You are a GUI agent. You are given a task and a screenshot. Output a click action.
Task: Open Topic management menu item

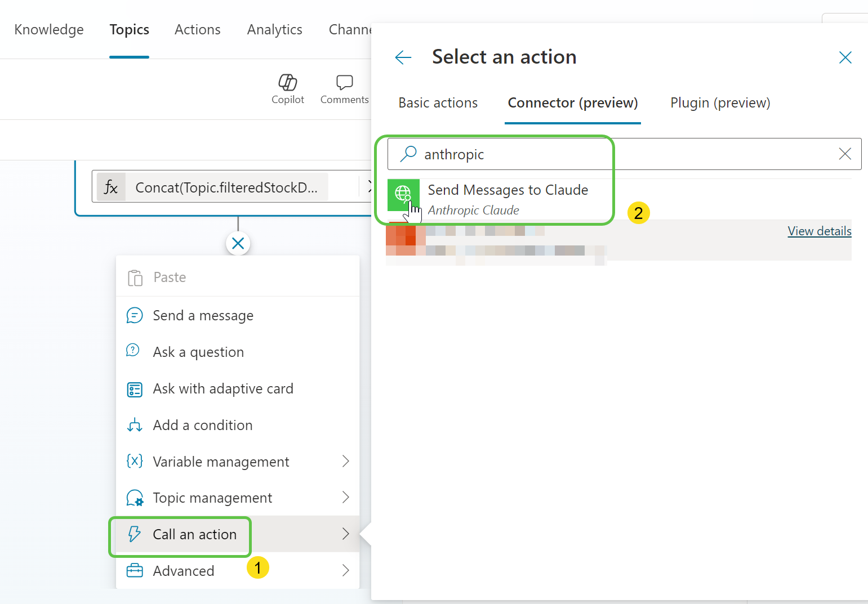238,498
